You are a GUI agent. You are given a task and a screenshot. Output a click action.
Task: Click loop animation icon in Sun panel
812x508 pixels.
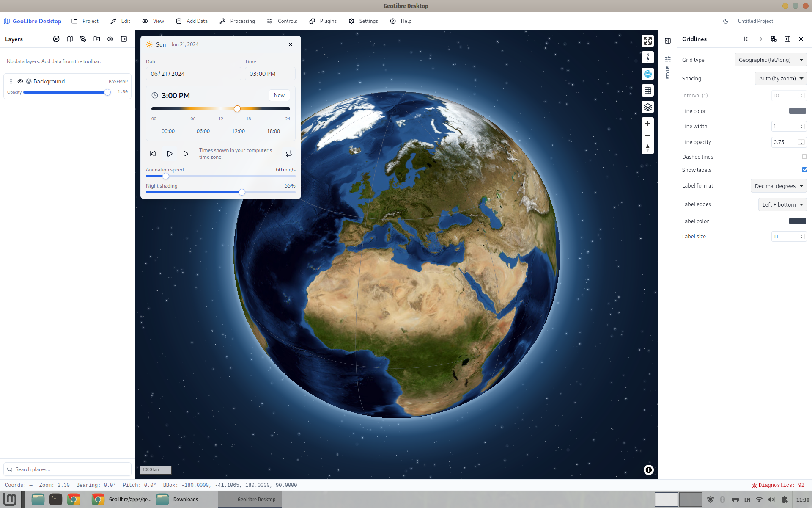click(x=289, y=154)
